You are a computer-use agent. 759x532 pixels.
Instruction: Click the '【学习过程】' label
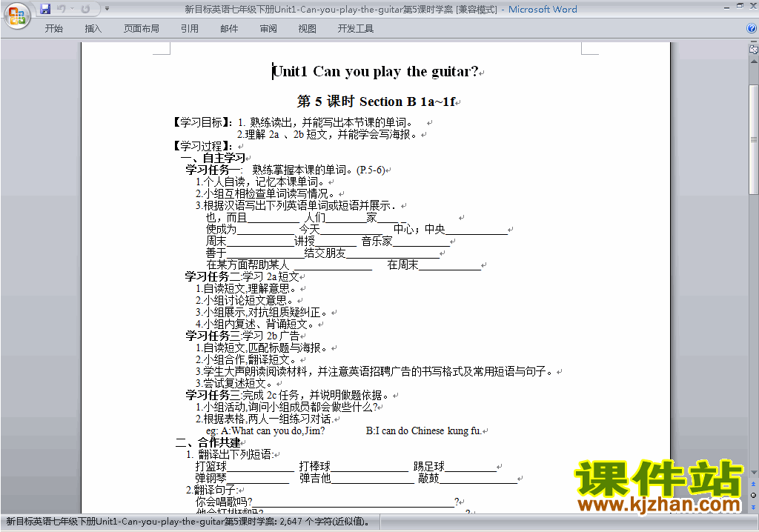pyautogui.click(x=203, y=146)
